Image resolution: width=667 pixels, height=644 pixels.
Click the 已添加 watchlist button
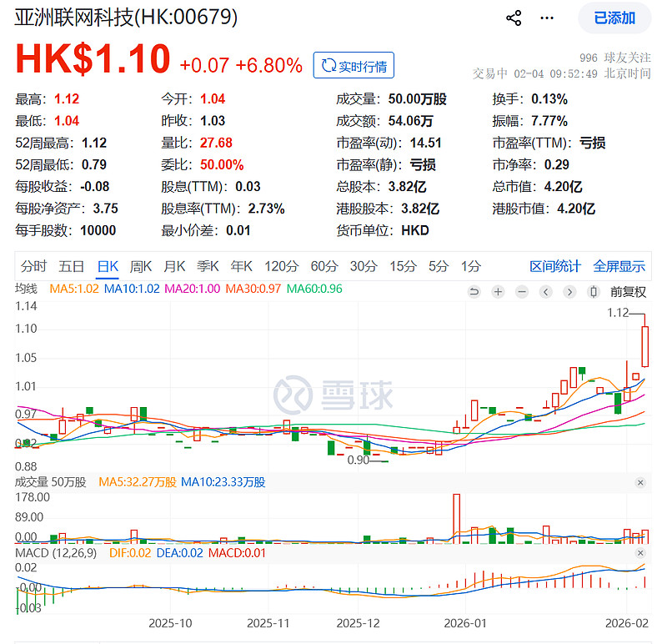[614, 18]
